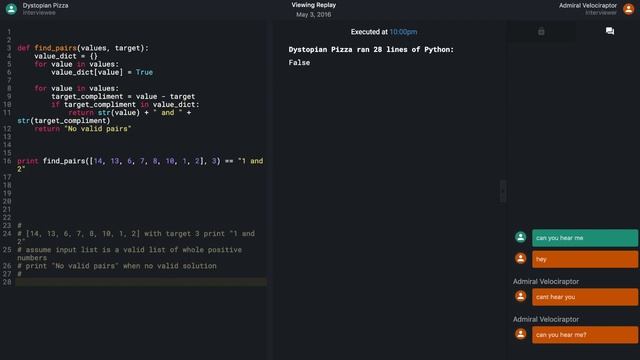The width and height of the screenshot is (640, 360).
Task: Click 'str(target_compliment)' wrapped code line
Action: pos(64,121)
